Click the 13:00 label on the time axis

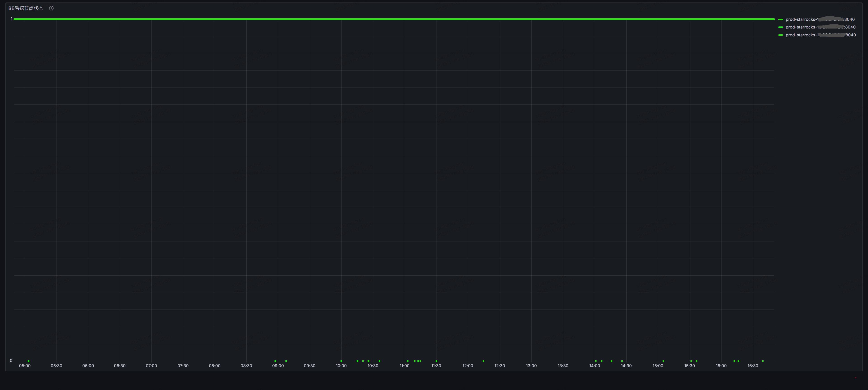[x=531, y=366]
